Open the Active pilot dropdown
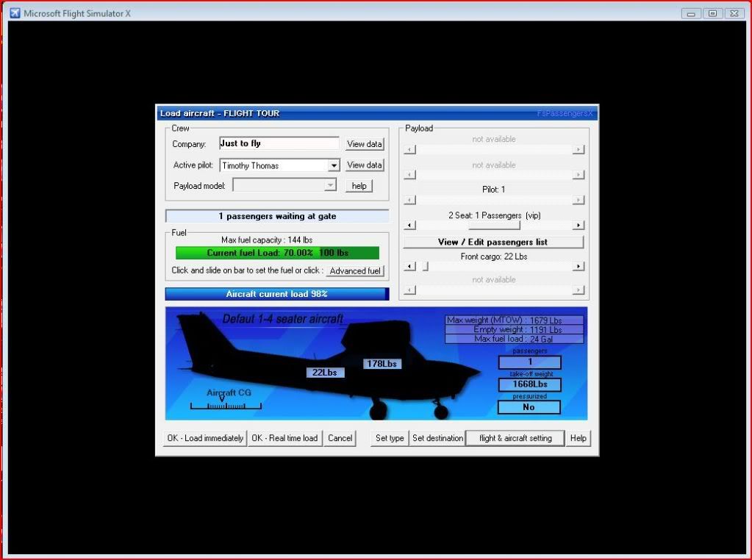The image size is (752, 560). pos(333,165)
